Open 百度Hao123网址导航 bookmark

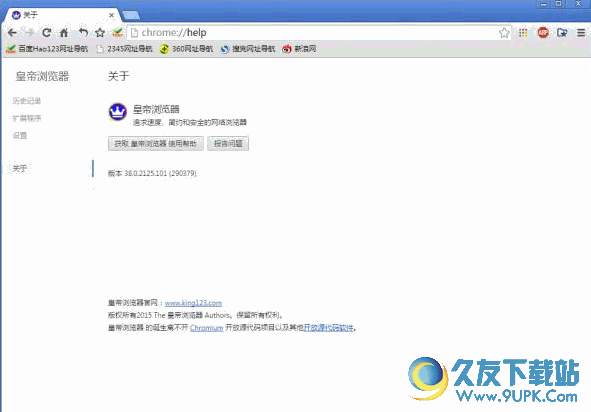[x=47, y=49]
